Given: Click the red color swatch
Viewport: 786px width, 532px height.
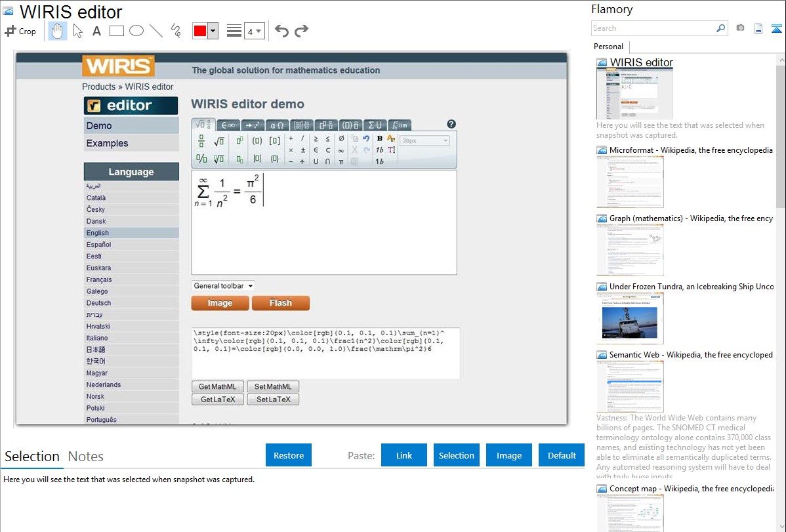Looking at the screenshot, I should (x=200, y=31).
